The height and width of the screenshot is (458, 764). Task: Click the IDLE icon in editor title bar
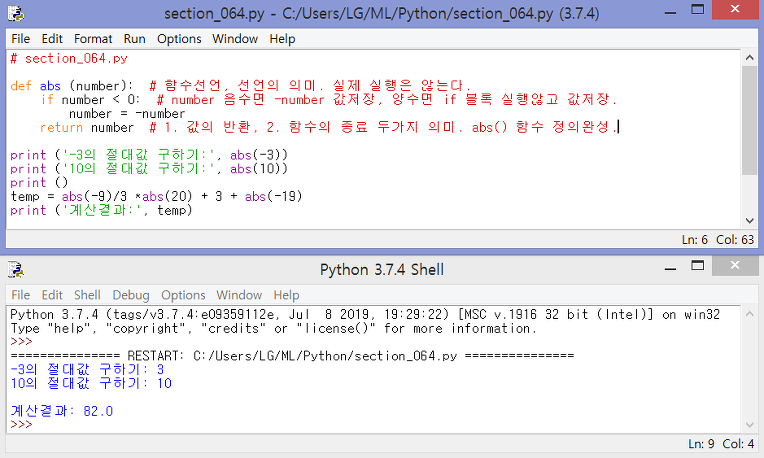16,13
